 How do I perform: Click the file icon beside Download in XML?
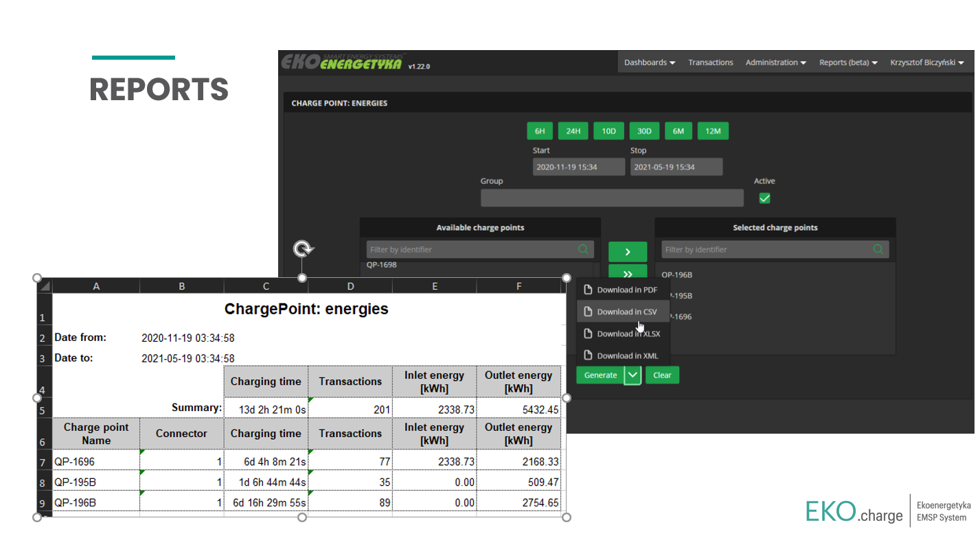588,355
